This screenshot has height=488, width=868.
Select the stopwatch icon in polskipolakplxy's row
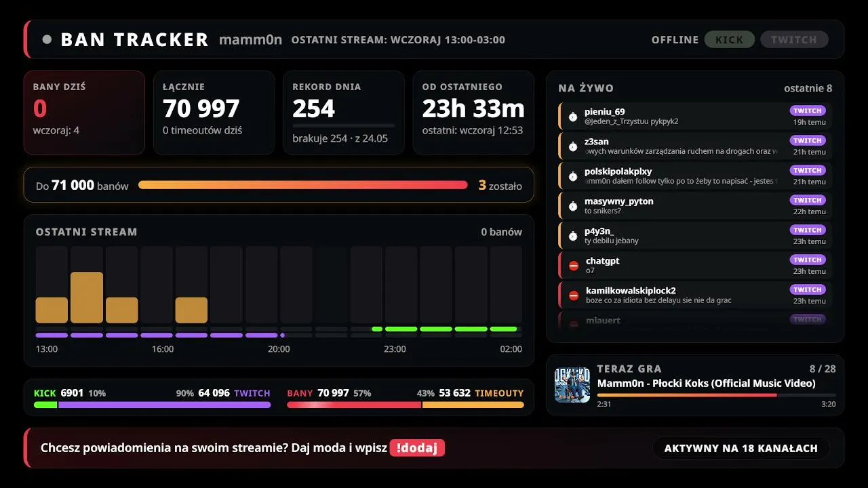pos(573,176)
